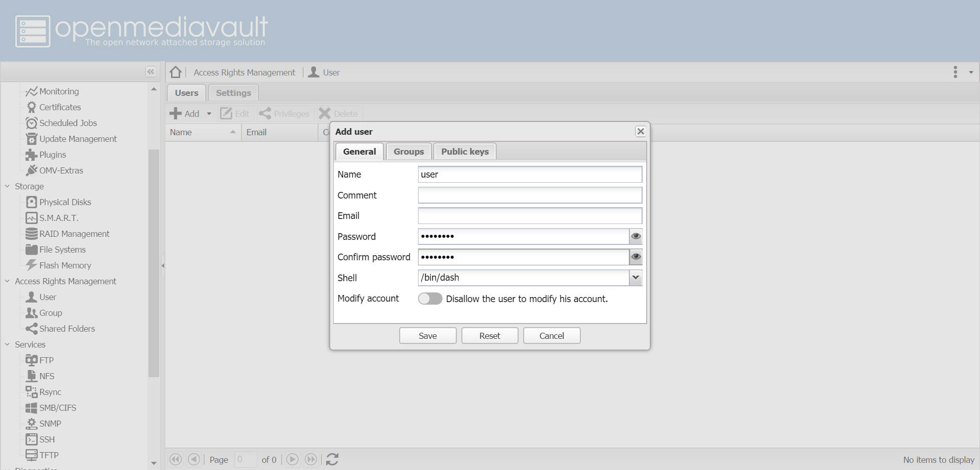Open the Monitoring sidebar item
Image resolution: width=980 pixels, height=470 pixels.
click(x=53, y=91)
